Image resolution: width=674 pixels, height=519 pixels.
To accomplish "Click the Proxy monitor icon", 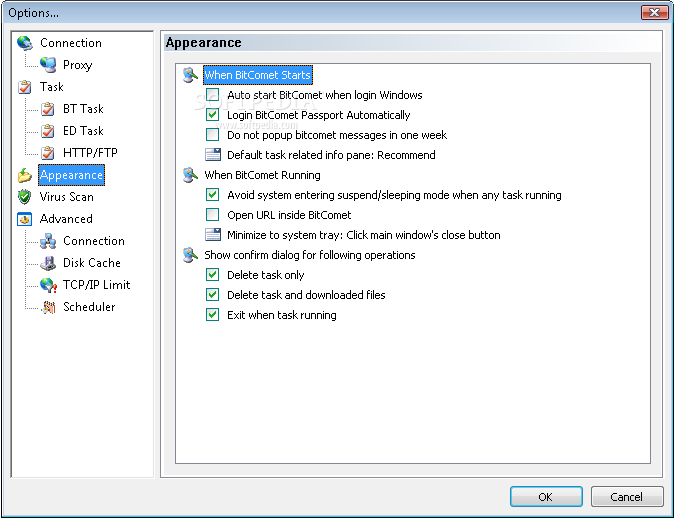I will click(48, 65).
